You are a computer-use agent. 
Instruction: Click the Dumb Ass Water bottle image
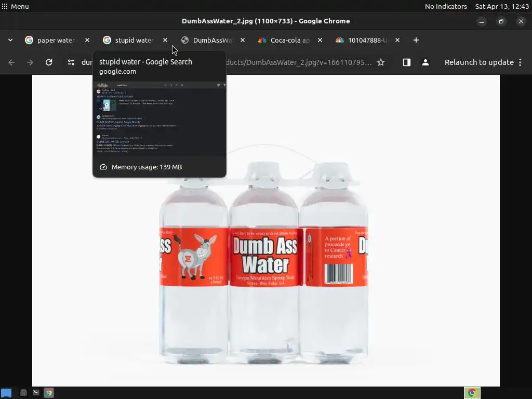265,230
